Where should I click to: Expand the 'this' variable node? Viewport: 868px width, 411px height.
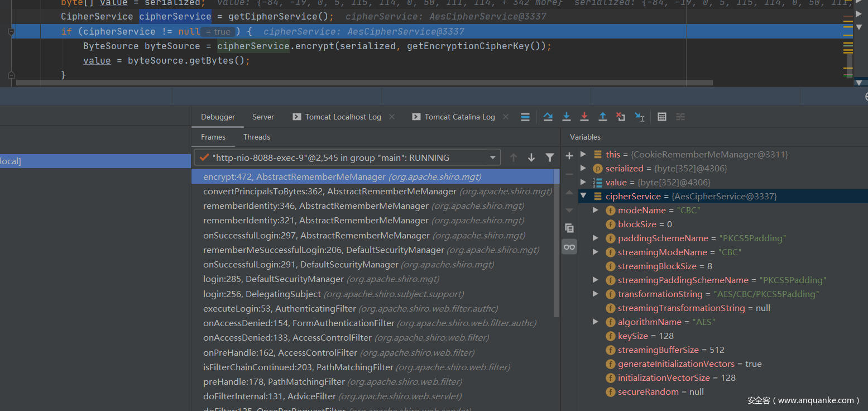pyautogui.click(x=583, y=154)
